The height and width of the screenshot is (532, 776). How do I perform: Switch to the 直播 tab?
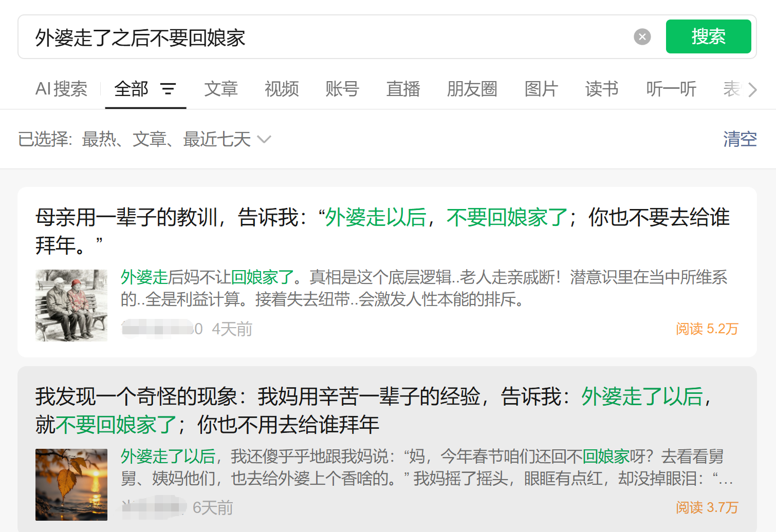[403, 89]
